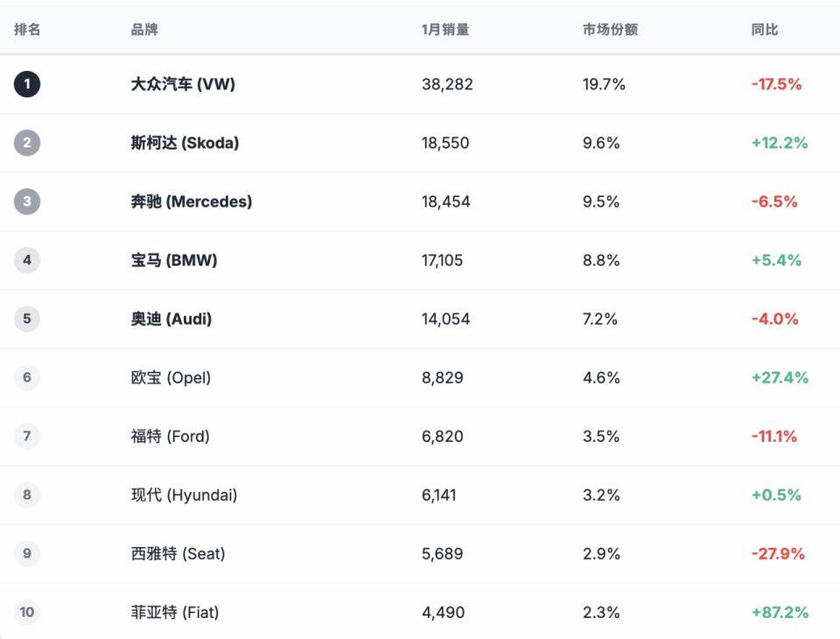Click the rank 4 circle badge
The width and height of the screenshot is (840, 639).
[27, 260]
